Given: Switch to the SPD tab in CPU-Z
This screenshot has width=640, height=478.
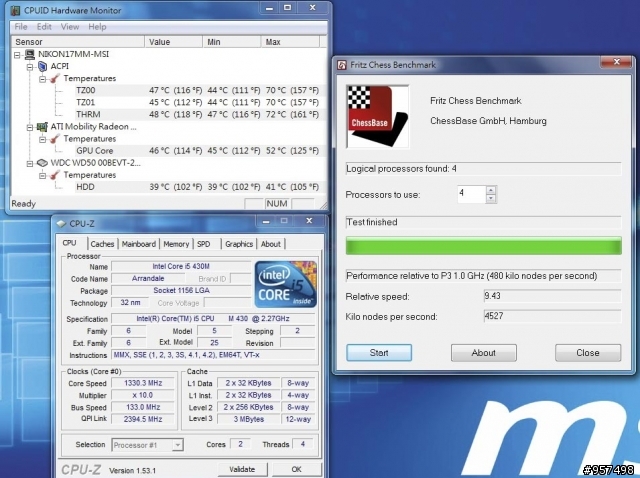Looking at the screenshot, I should (x=204, y=244).
